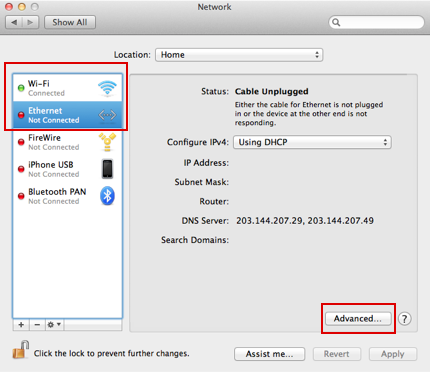Focus the search field in the toolbar

[377, 22]
